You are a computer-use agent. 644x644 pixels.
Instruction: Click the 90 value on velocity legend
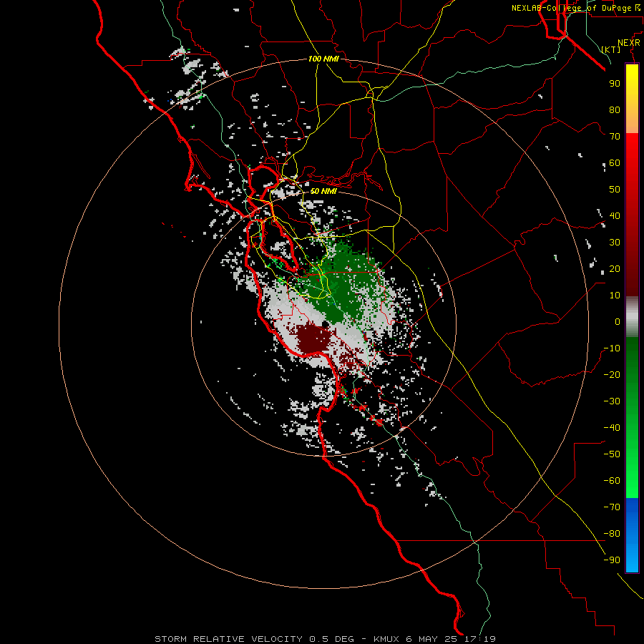coord(615,84)
